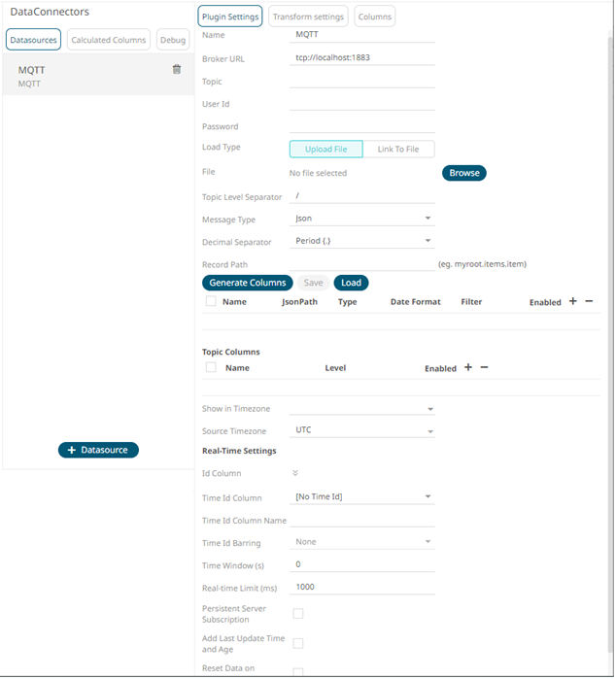Screen dimensions: 616x679
Task: Enable Persistent Server Subscription checkbox
Action: coord(298,614)
